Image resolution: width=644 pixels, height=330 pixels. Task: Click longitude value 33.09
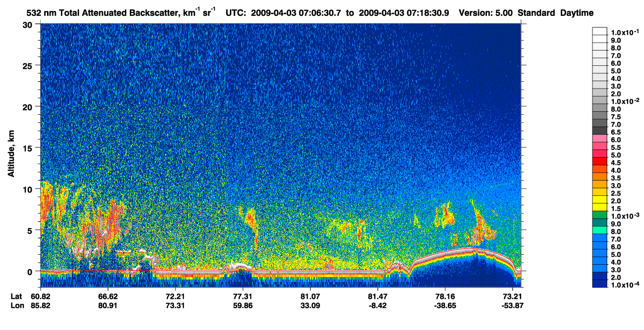(310, 306)
